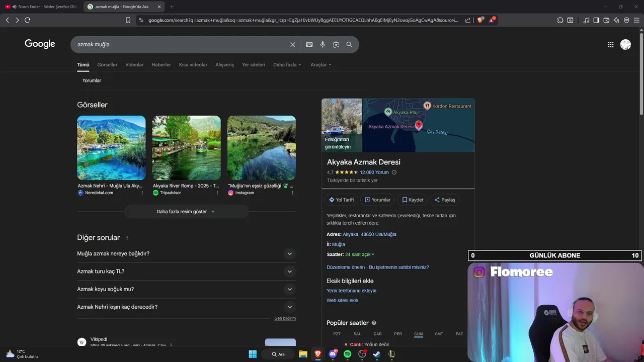Viewport: 644px width, 362px height.
Task: Toggle the browser sidebar panel
Action: pyautogui.click(x=596, y=20)
